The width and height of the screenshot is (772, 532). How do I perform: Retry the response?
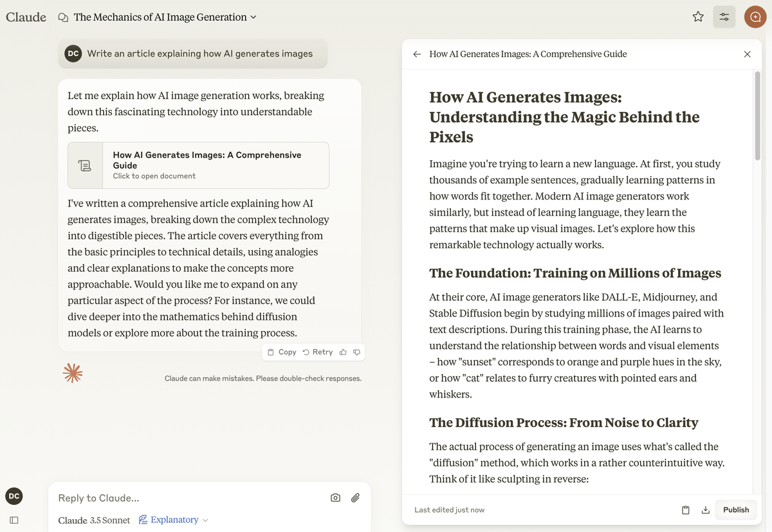pos(317,352)
